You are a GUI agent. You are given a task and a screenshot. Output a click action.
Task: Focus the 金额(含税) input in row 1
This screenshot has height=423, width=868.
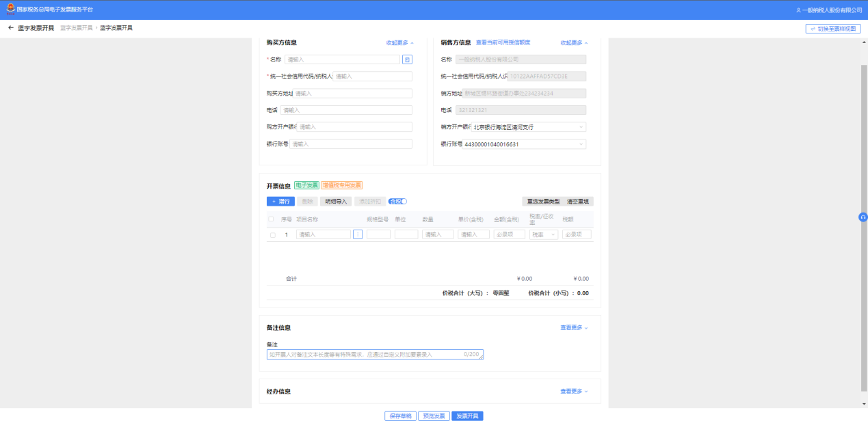(510, 234)
